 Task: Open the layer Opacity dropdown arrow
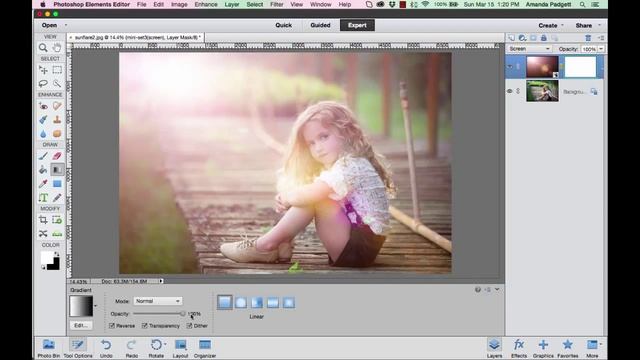(x=601, y=49)
